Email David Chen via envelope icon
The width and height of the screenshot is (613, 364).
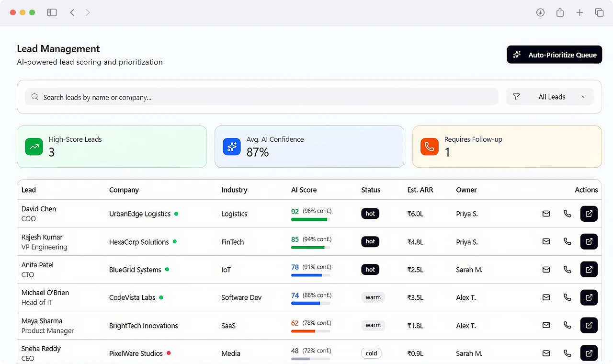(546, 214)
